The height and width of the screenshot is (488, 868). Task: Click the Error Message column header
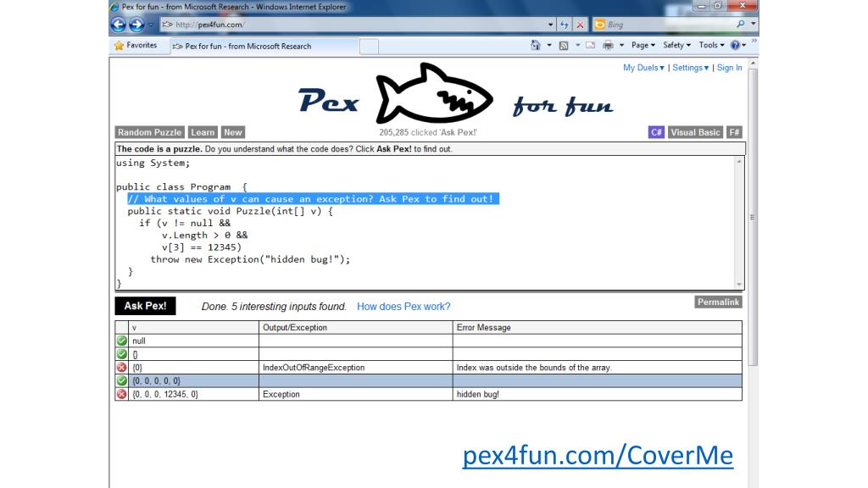[x=598, y=328]
